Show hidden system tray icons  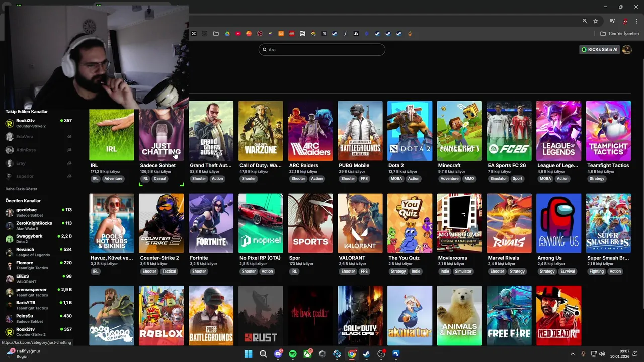pos(573,354)
